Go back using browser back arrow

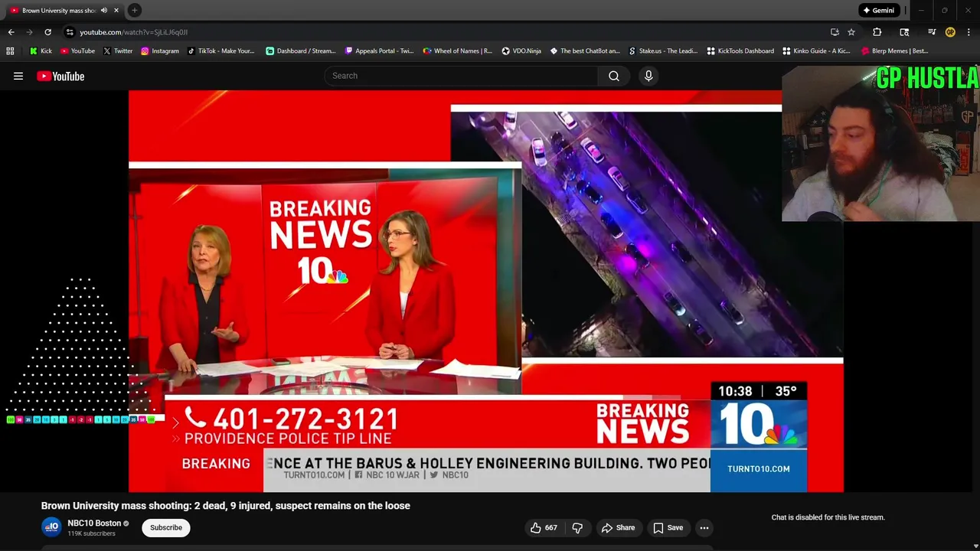click(11, 32)
